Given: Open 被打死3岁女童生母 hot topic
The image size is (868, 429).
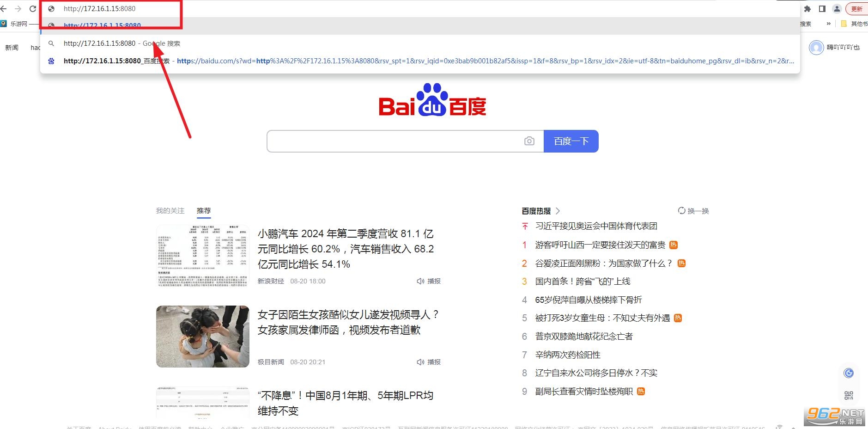Looking at the screenshot, I should [x=602, y=318].
